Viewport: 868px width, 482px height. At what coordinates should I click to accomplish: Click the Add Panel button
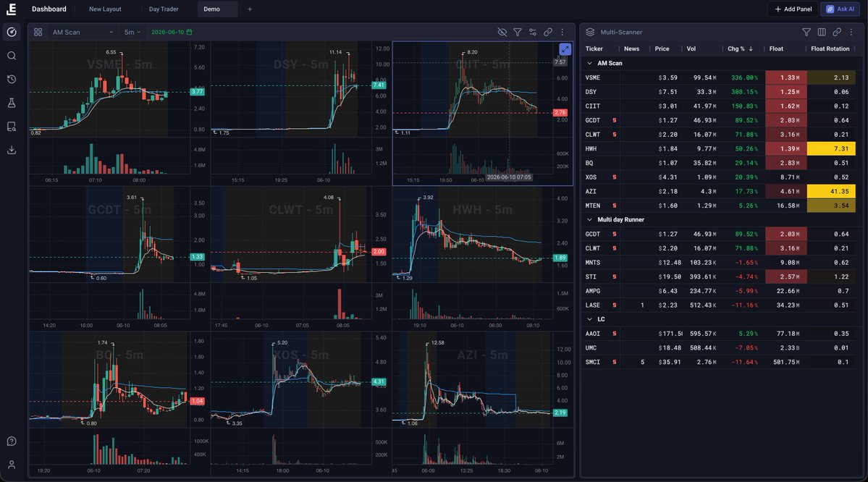pos(793,9)
